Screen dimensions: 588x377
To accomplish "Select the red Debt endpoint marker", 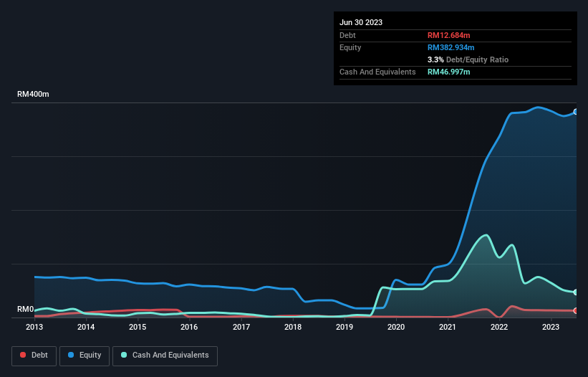I will pyautogui.click(x=576, y=310).
